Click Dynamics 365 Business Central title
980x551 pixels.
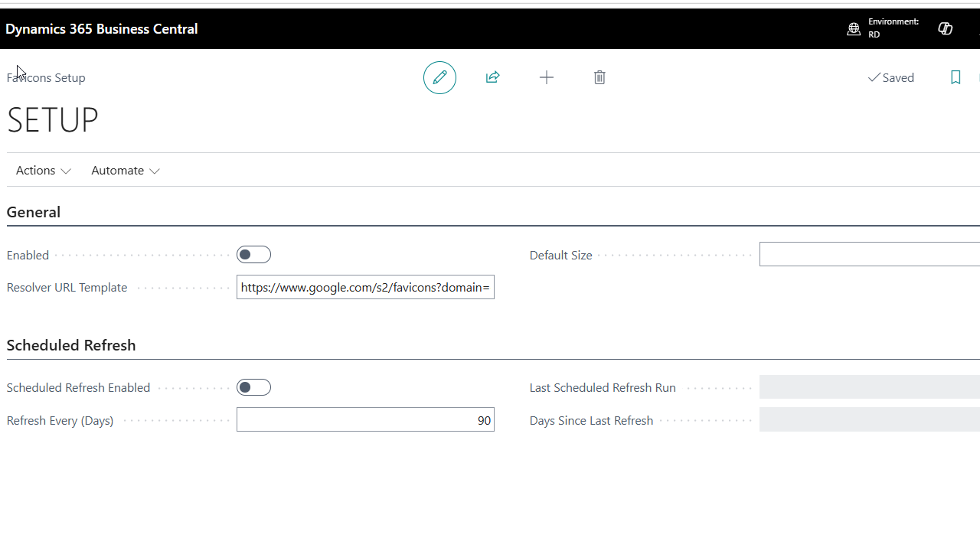coord(102,29)
